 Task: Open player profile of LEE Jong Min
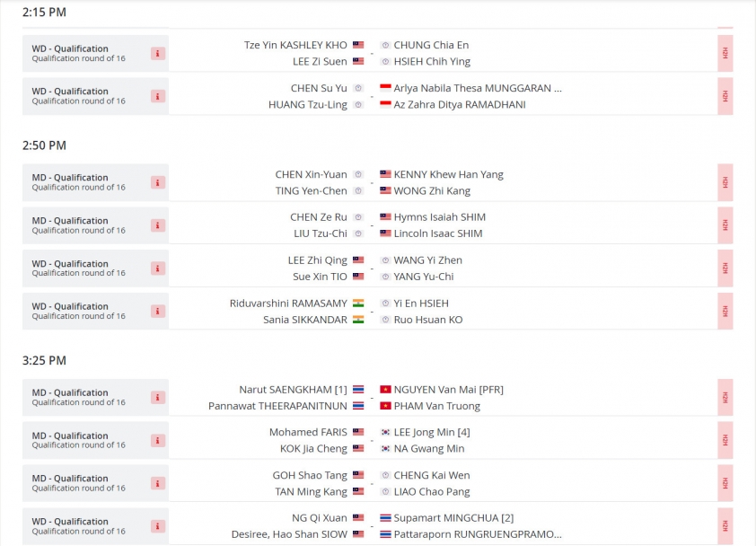coord(432,432)
